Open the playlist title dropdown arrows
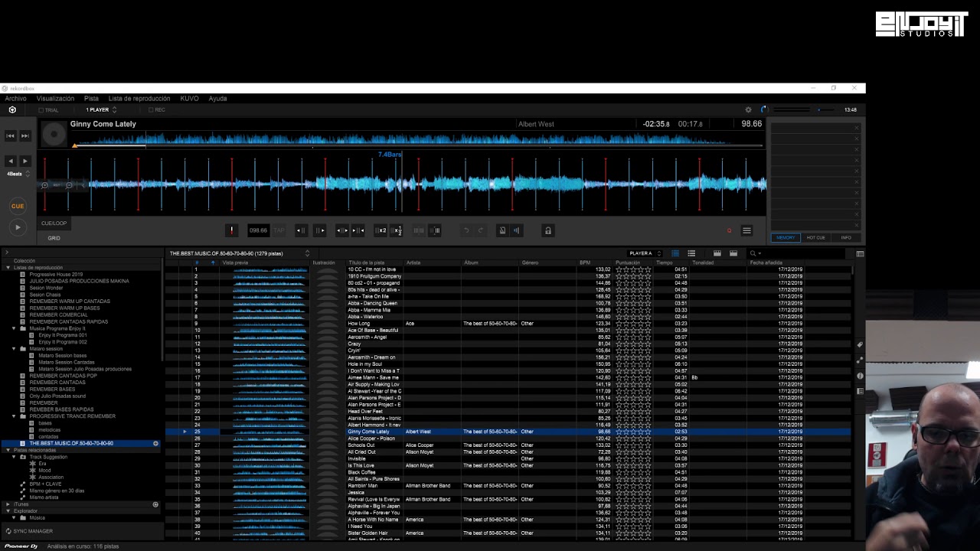This screenshot has height=551, width=980. coord(307,253)
